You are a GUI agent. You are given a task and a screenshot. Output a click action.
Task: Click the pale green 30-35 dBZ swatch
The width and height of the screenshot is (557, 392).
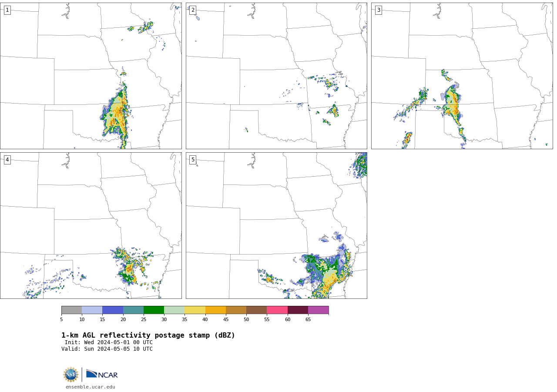[x=174, y=310]
